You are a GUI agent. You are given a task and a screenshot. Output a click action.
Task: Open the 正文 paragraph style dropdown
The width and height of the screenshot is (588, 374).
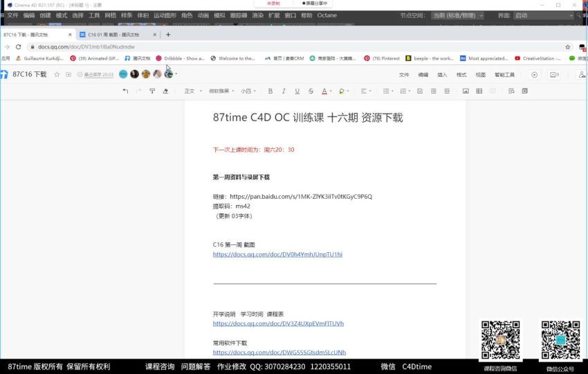coord(192,91)
